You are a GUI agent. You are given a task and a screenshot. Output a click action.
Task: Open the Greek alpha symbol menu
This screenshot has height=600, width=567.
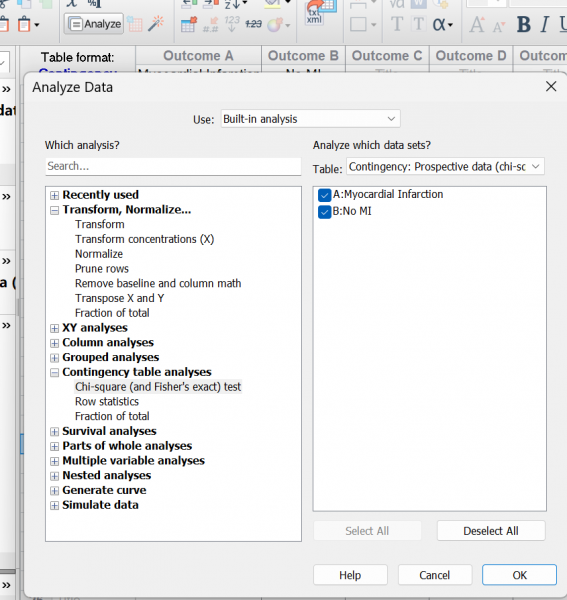coord(443,24)
